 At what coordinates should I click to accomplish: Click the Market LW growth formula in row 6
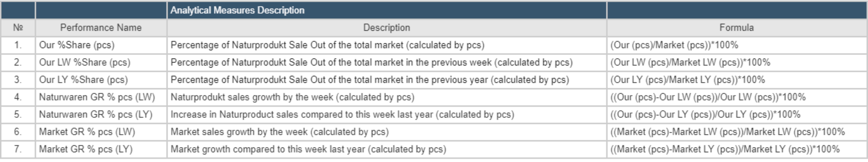(727, 132)
